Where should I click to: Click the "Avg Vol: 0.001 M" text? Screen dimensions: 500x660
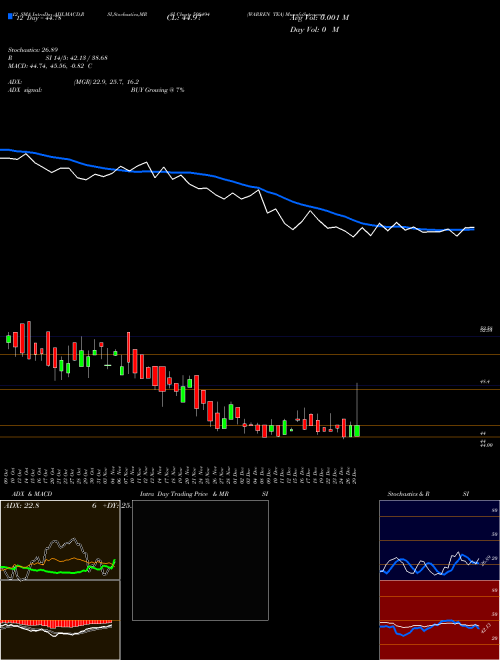pyautogui.click(x=319, y=18)
